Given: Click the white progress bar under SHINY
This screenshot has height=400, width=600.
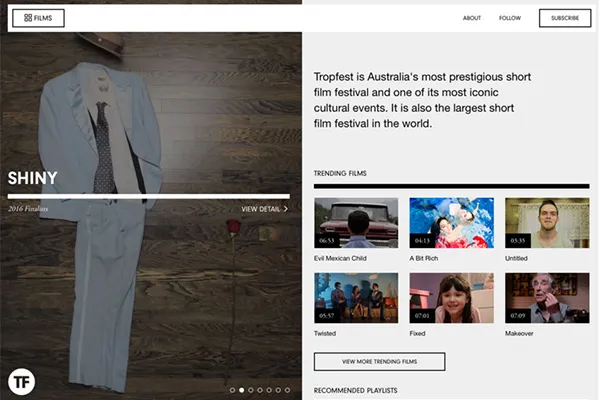Looking at the screenshot, I should coord(148,196).
